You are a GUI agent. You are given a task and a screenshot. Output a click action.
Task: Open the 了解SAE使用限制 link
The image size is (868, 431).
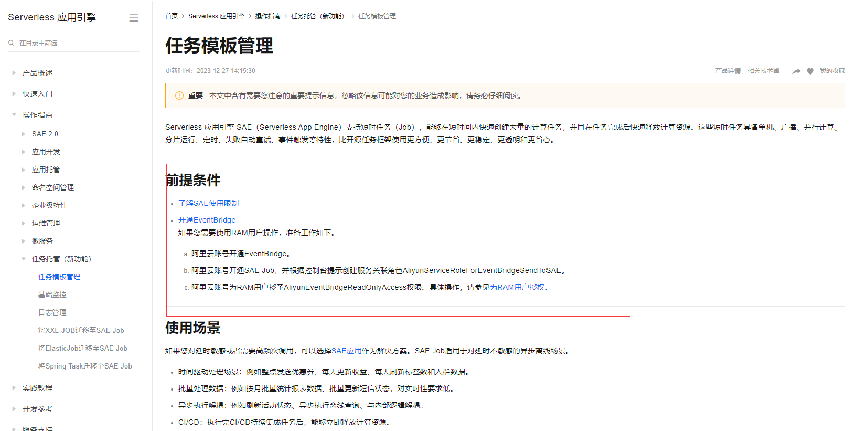pyautogui.click(x=208, y=203)
